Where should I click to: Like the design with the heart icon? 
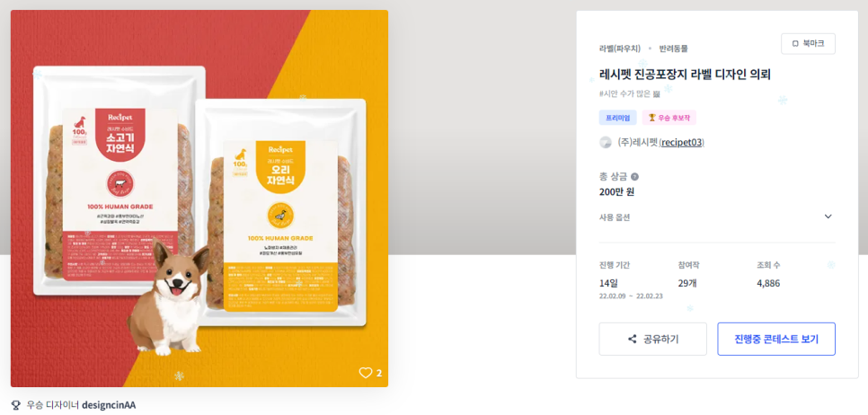tap(366, 373)
